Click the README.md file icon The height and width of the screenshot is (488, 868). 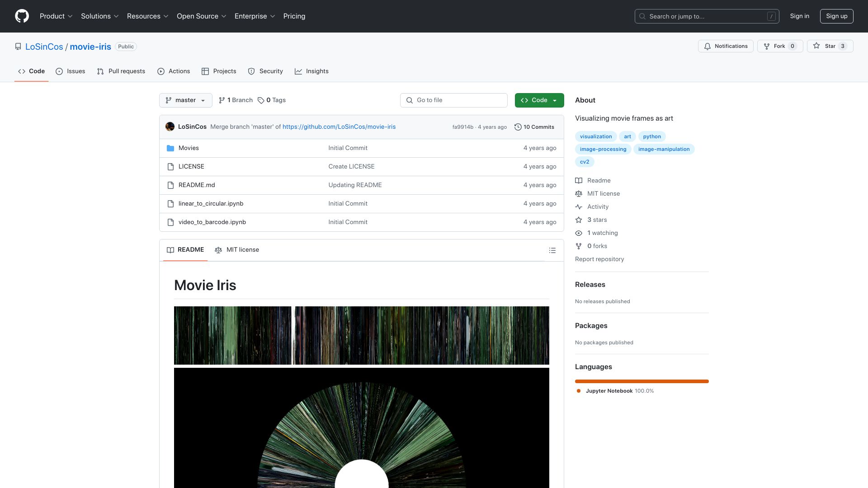(170, 185)
